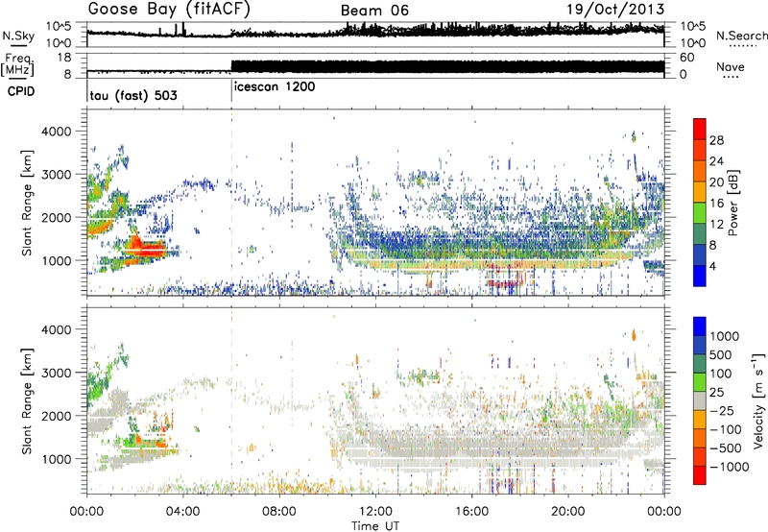Click the bright blue bottom Power color segment

pyautogui.click(x=700, y=276)
